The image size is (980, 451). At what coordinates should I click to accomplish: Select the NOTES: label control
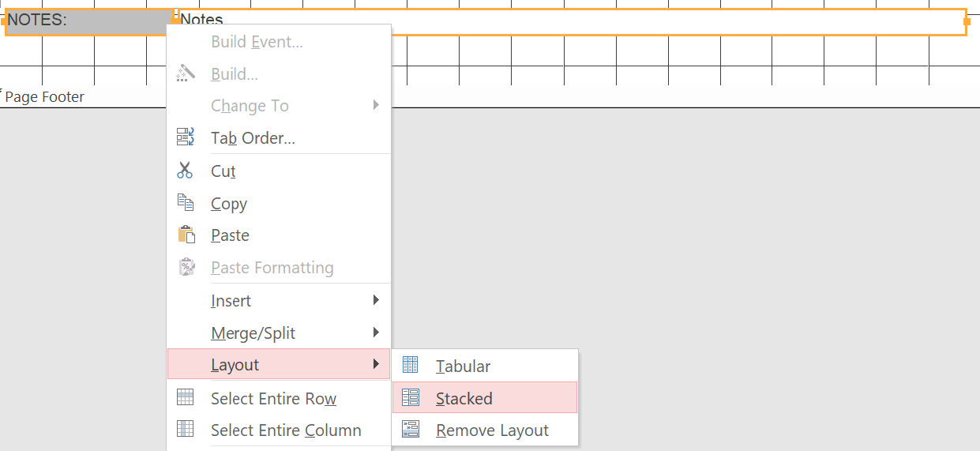click(x=88, y=22)
